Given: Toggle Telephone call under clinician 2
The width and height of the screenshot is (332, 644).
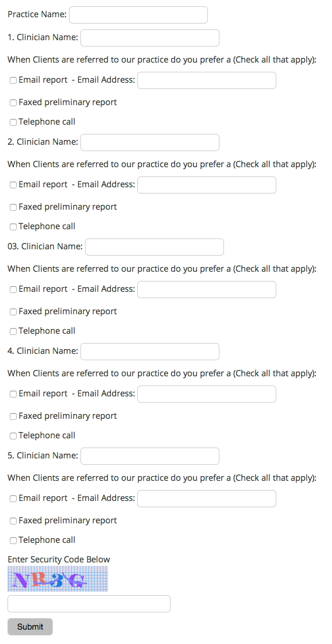Looking at the screenshot, I should [x=13, y=227].
